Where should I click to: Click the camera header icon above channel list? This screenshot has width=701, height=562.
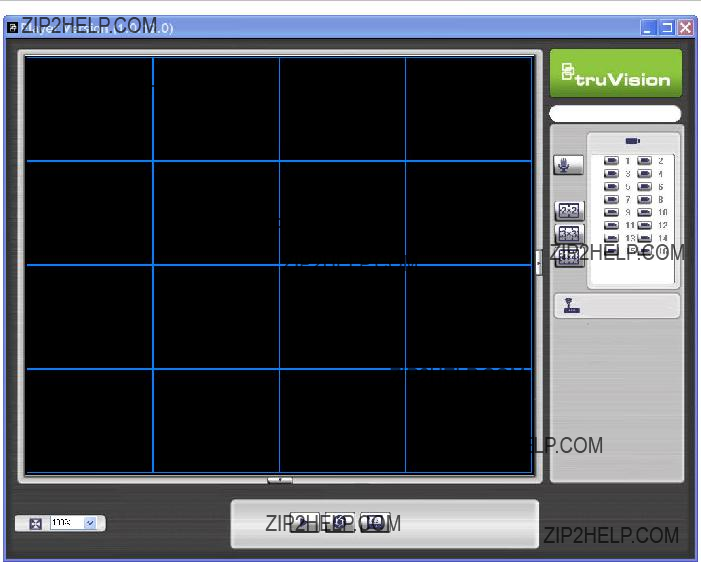(633, 141)
